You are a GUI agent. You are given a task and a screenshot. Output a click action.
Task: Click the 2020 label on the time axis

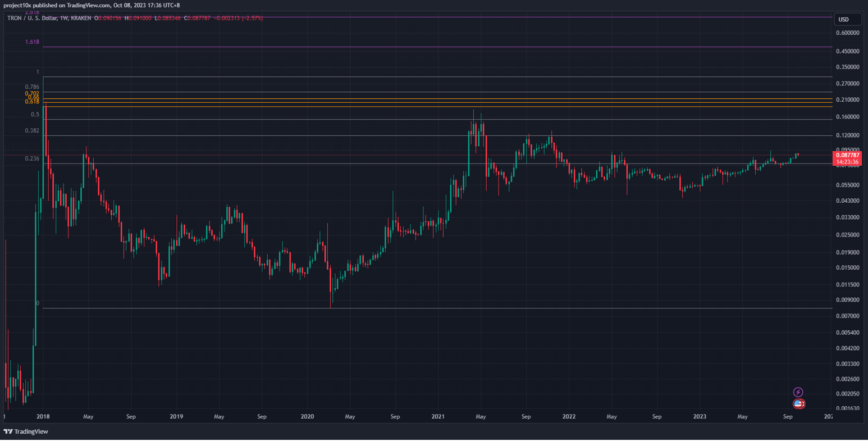click(x=307, y=417)
